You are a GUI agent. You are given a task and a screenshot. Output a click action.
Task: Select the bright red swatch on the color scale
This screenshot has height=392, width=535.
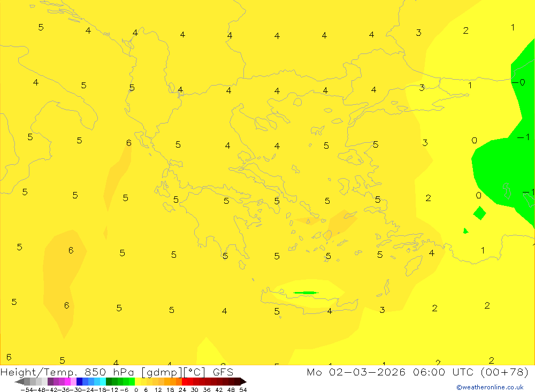pyautogui.click(x=185, y=381)
